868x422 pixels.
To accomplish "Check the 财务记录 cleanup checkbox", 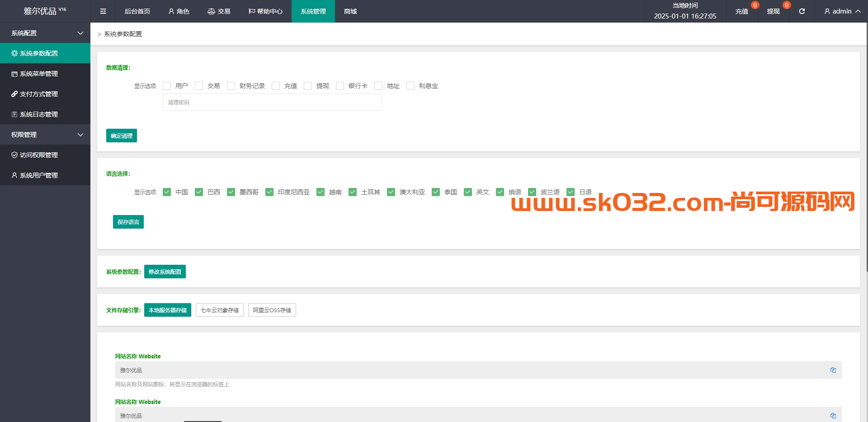I will [231, 86].
